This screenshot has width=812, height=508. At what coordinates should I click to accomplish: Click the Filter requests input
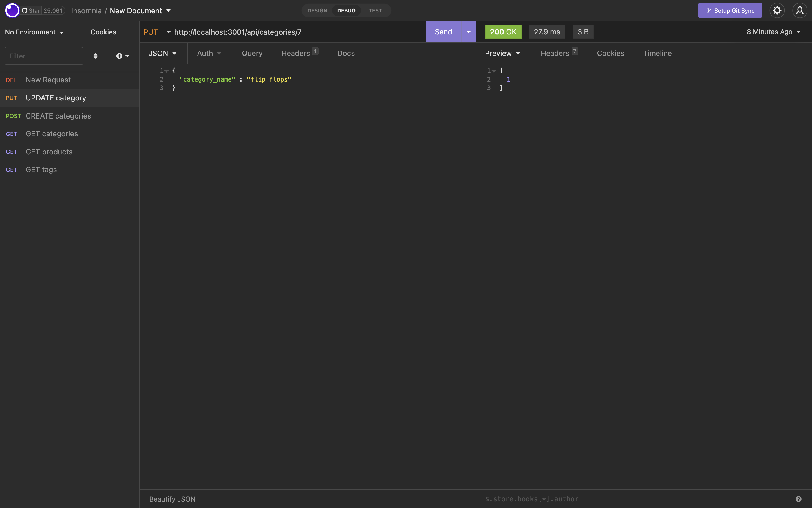[x=44, y=56]
